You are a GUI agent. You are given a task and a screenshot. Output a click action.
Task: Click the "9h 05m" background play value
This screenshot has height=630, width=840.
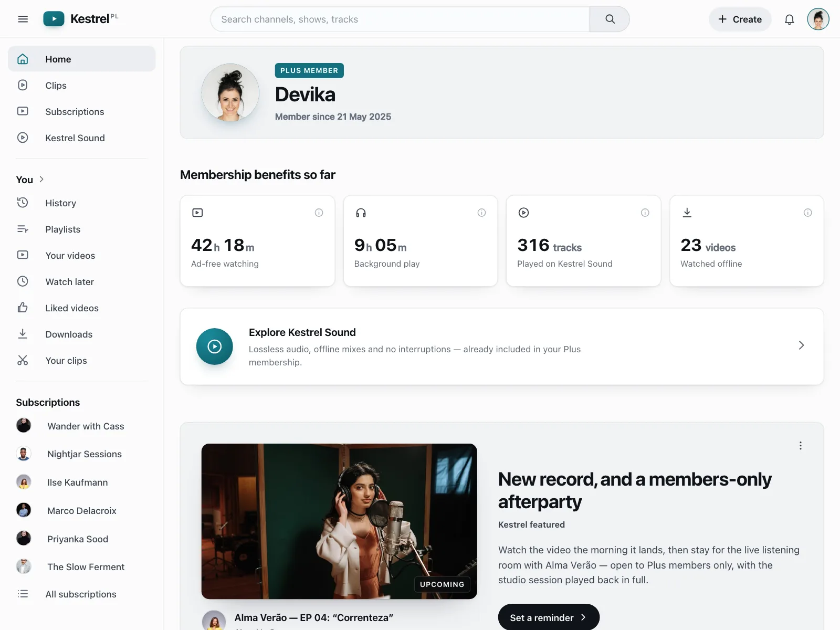[381, 245]
